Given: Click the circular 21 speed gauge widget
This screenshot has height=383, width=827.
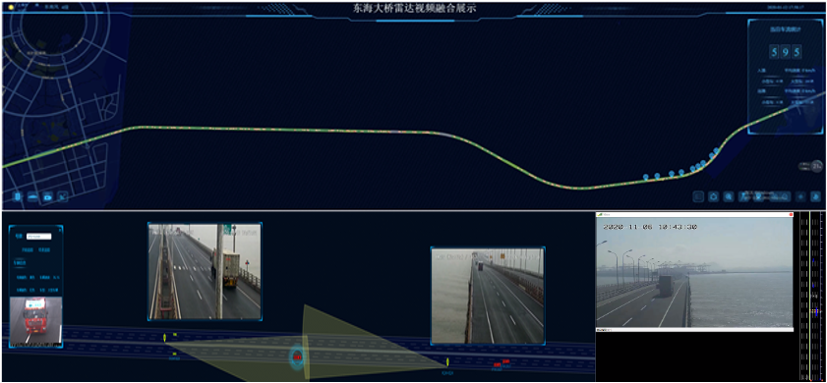Looking at the screenshot, I should point(817,167).
